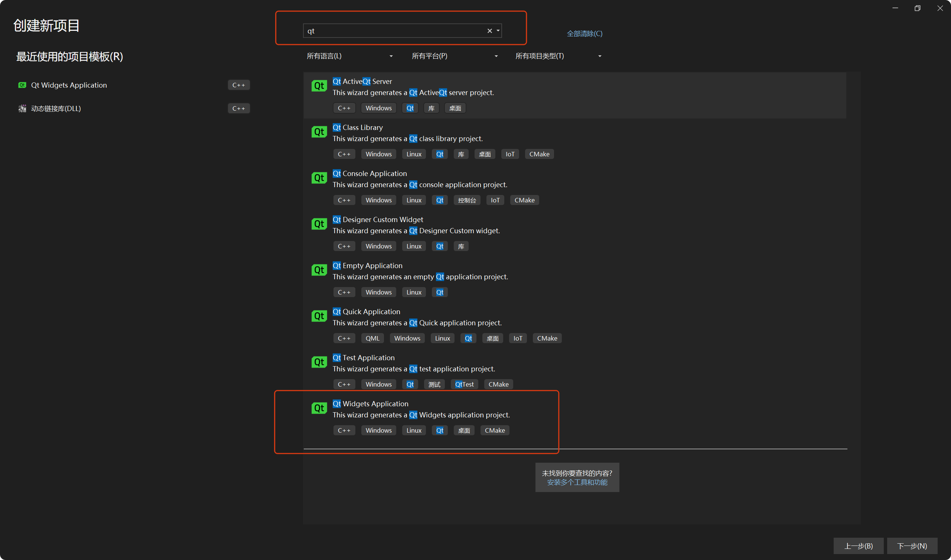The image size is (951, 560).
Task: Click the 安装多个工具和功能 link
Action: coord(577,482)
